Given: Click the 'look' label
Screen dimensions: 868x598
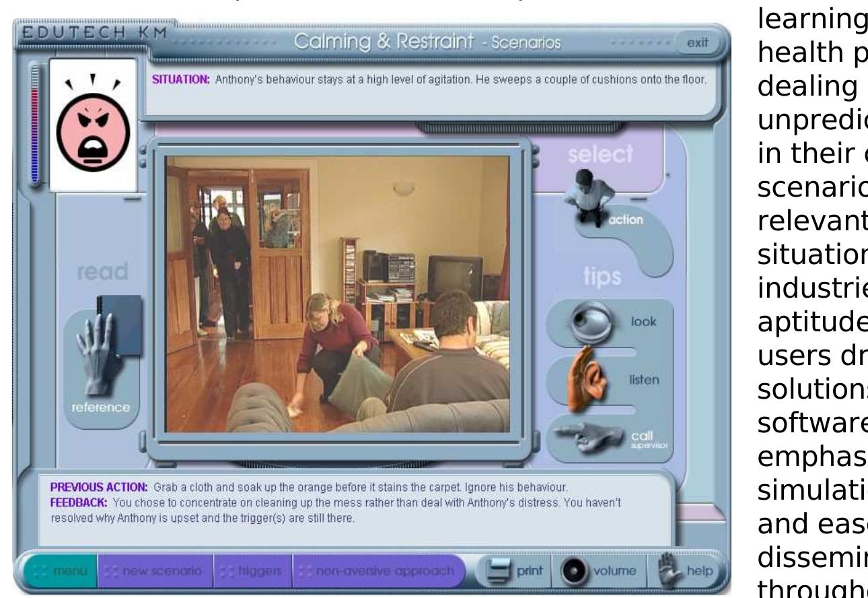Looking at the screenshot, I should coord(645,323).
